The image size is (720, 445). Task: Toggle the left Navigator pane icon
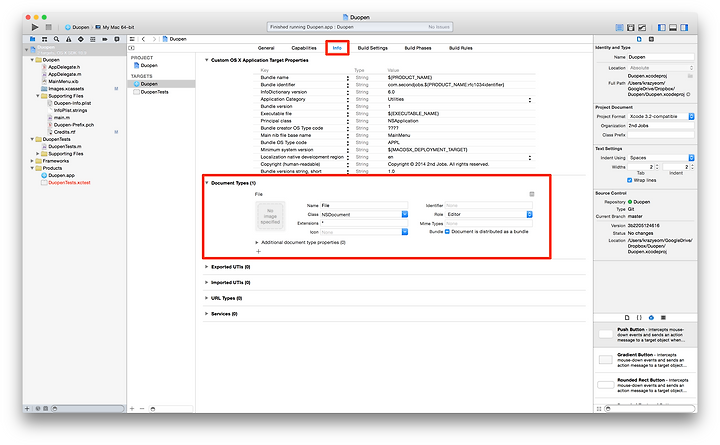(x=662, y=28)
